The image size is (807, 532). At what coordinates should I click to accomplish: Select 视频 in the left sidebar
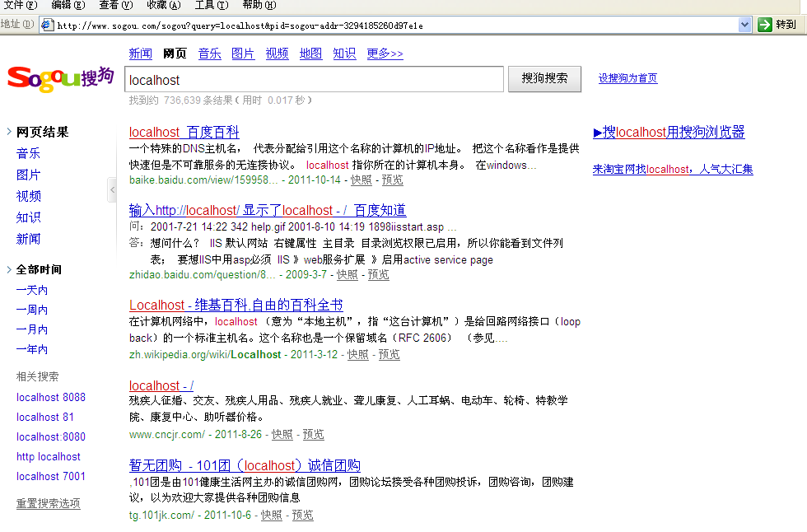[x=28, y=196]
